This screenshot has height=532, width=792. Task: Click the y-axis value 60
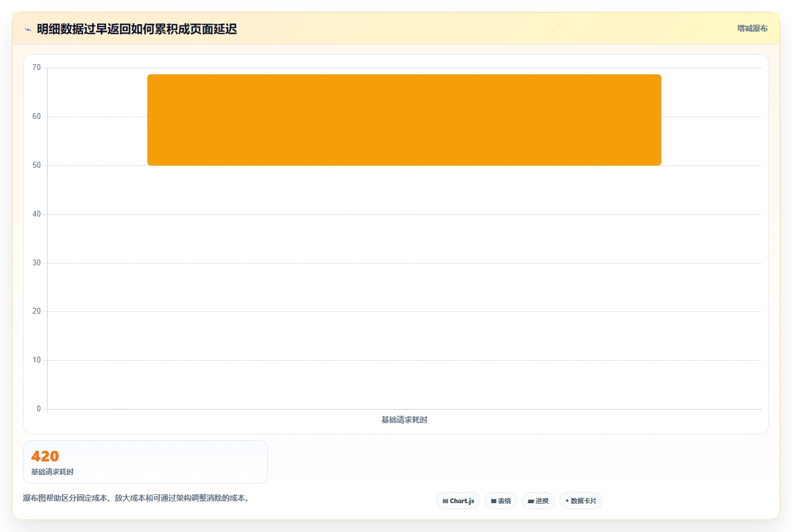tap(37, 117)
